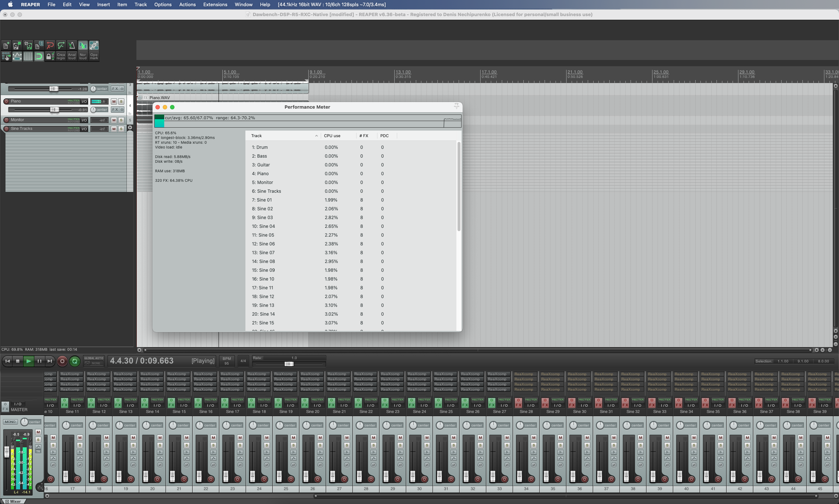
Task: Click the Open Project toolbar icon
Action: (17, 45)
